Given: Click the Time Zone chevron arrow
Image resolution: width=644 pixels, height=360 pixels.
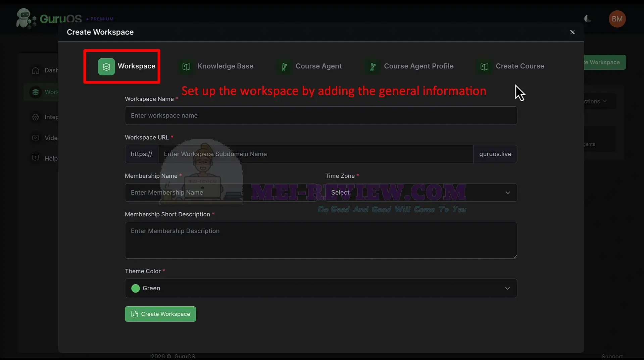Looking at the screenshot, I should [x=508, y=193].
